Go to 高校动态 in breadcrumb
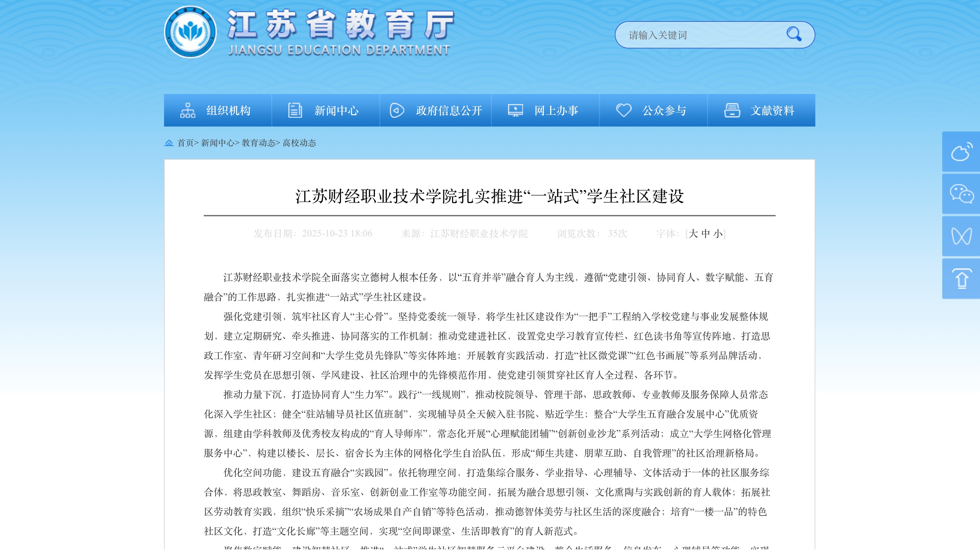Viewport: 980px width, 551px height. coord(299,143)
